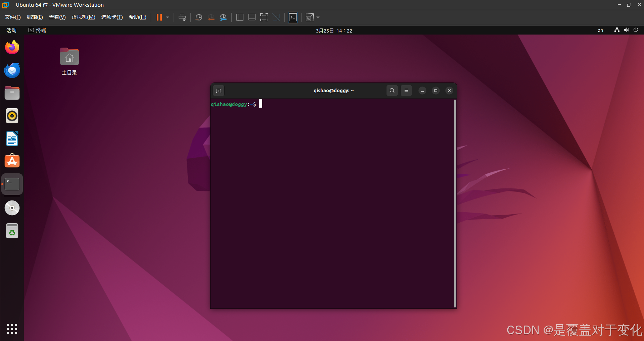Select the 主目录 desktop folder
Screen dimensions: 644x341
70,62
